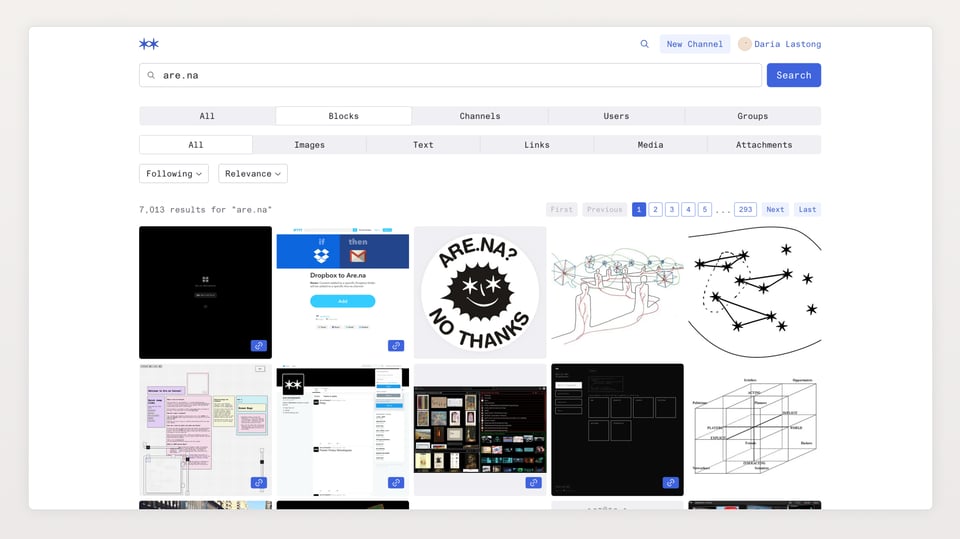Click the Previous page button
The width and height of the screenshot is (960, 539).
tap(604, 209)
